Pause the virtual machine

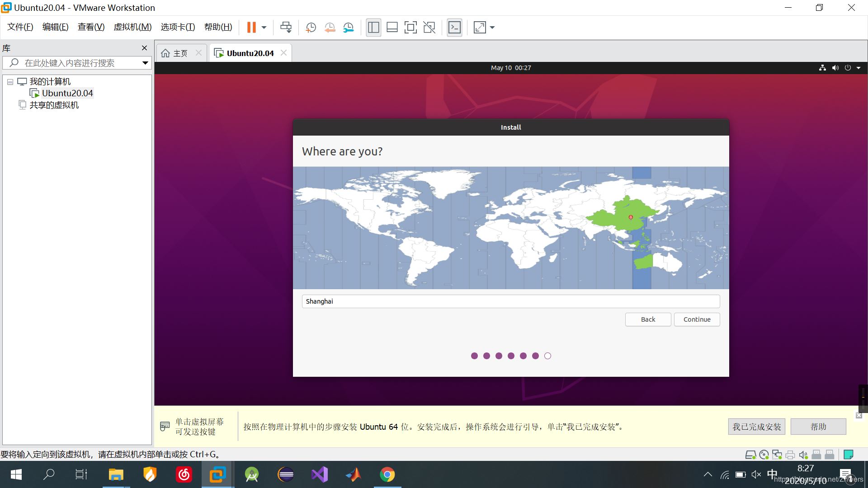tap(251, 28)
